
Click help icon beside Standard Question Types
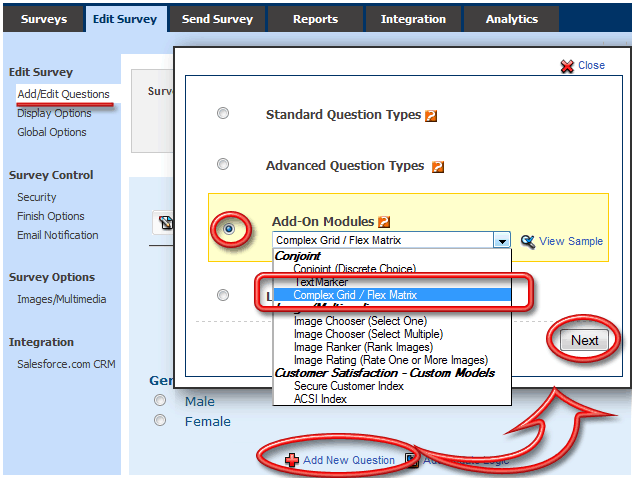click(x=431, y=116)
